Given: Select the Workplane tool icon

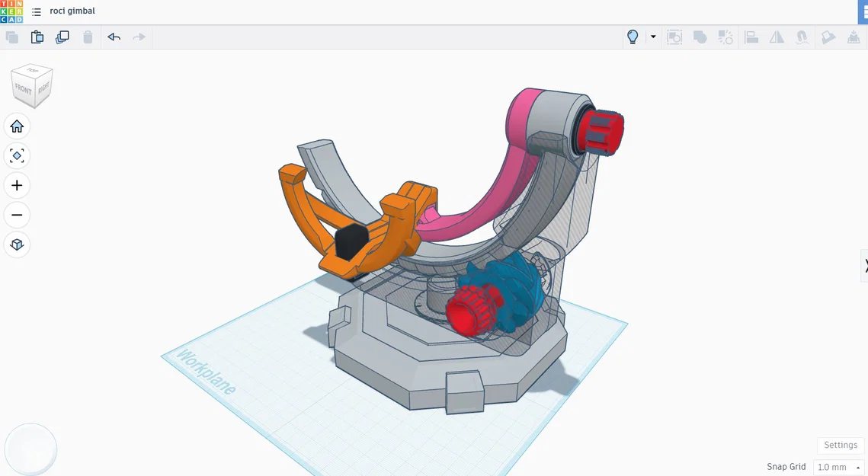Looking at the screenshot, I should point(828,37).
